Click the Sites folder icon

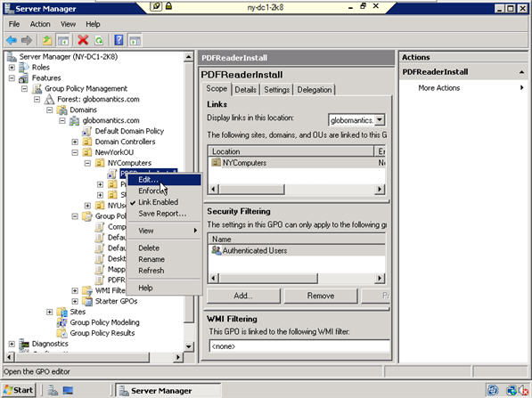61,312
